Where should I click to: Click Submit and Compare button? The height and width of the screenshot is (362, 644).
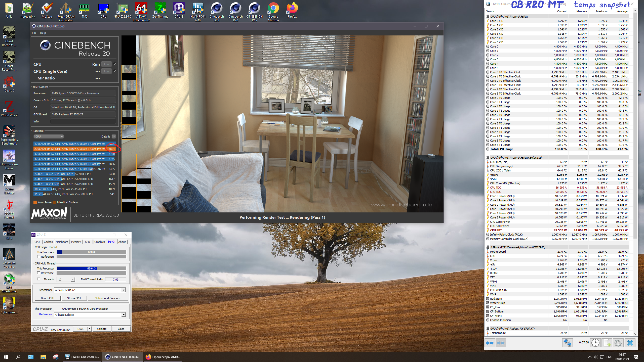point(108,298)
